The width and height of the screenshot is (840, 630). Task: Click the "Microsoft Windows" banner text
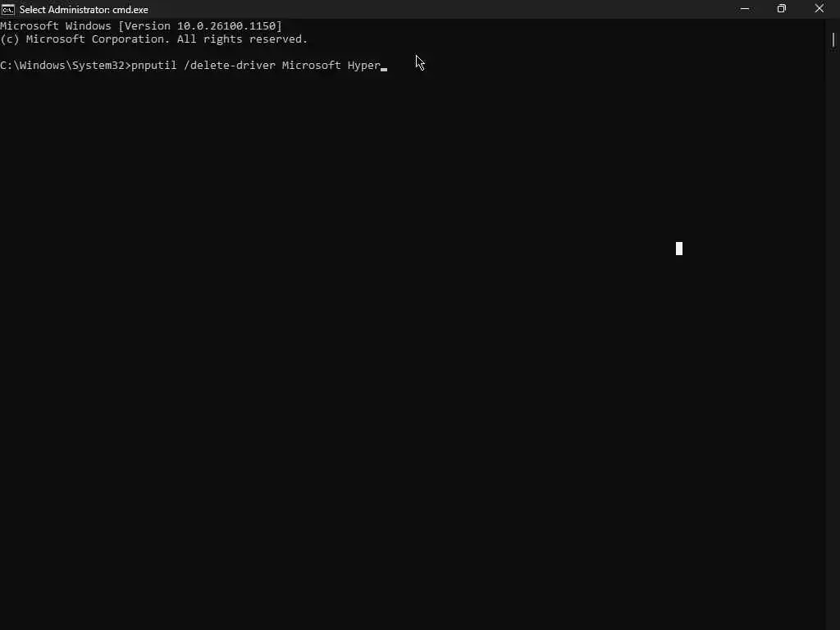click(x=56, y=25)
